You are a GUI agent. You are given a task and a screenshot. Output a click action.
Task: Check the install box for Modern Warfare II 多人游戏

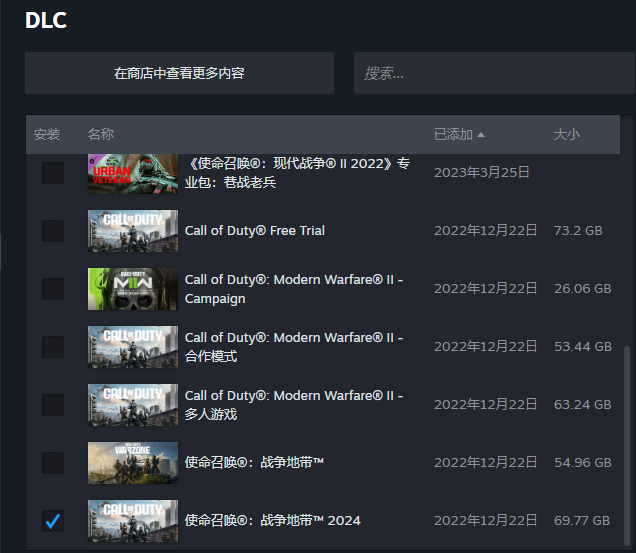[x=53, y=405]
